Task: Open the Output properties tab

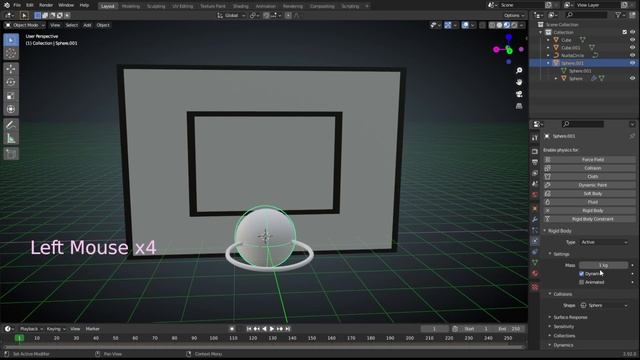Action: [535, 162]
